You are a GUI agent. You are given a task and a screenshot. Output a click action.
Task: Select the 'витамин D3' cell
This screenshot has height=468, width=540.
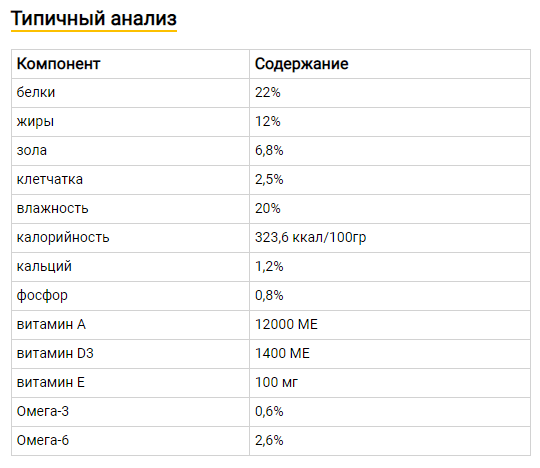click(131, 354)
